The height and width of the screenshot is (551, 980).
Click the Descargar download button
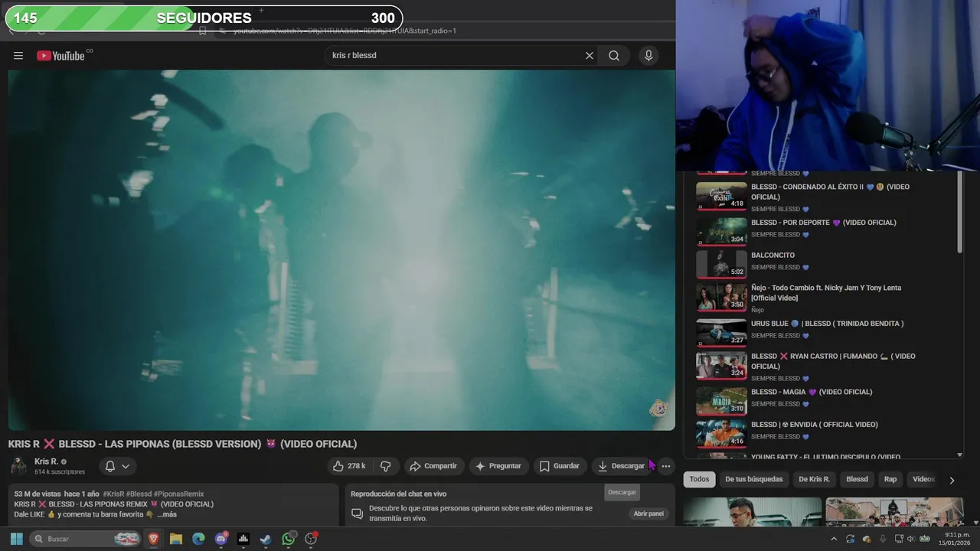[621, 465]
